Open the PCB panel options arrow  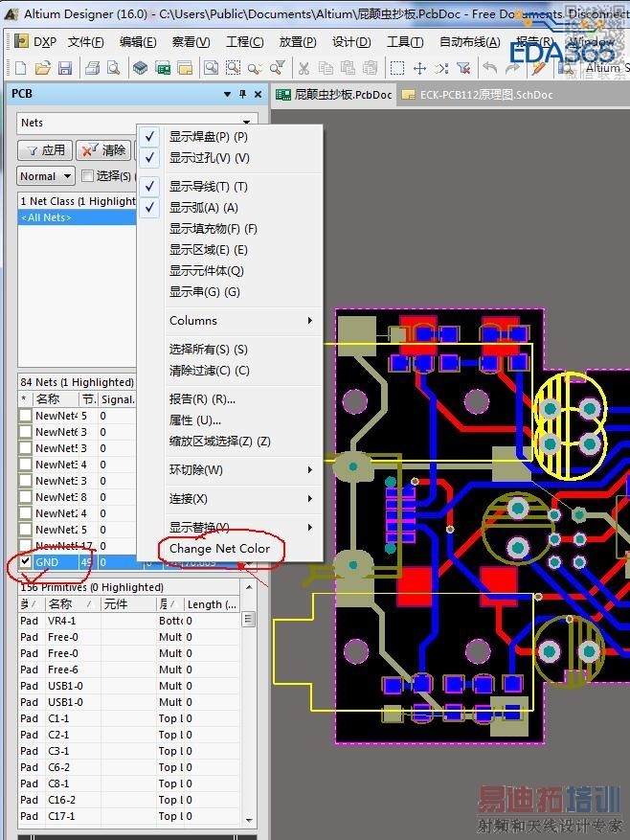[x=227, y=94]
